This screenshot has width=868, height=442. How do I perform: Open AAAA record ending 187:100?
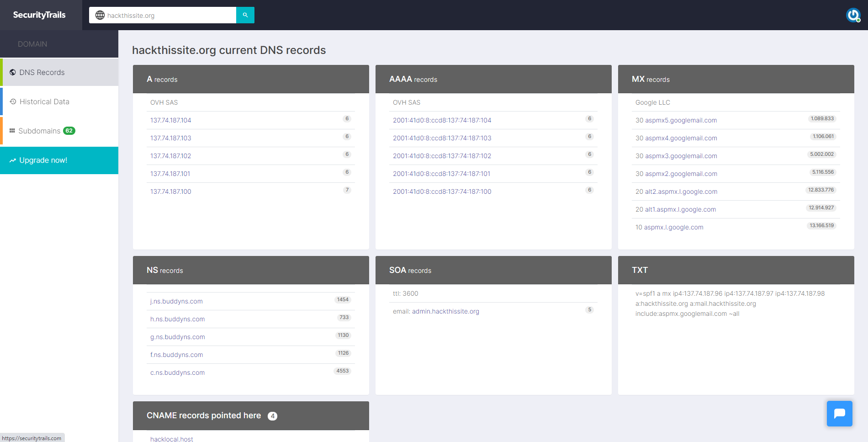coord(442,192)
